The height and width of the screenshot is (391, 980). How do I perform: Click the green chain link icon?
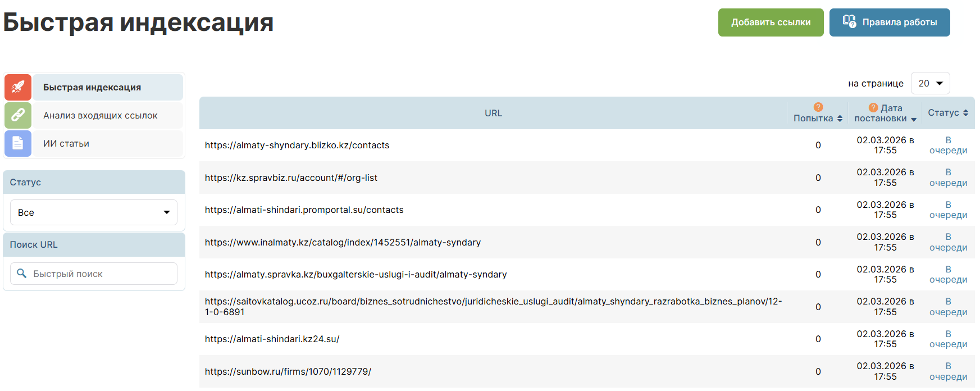(18, 115)
